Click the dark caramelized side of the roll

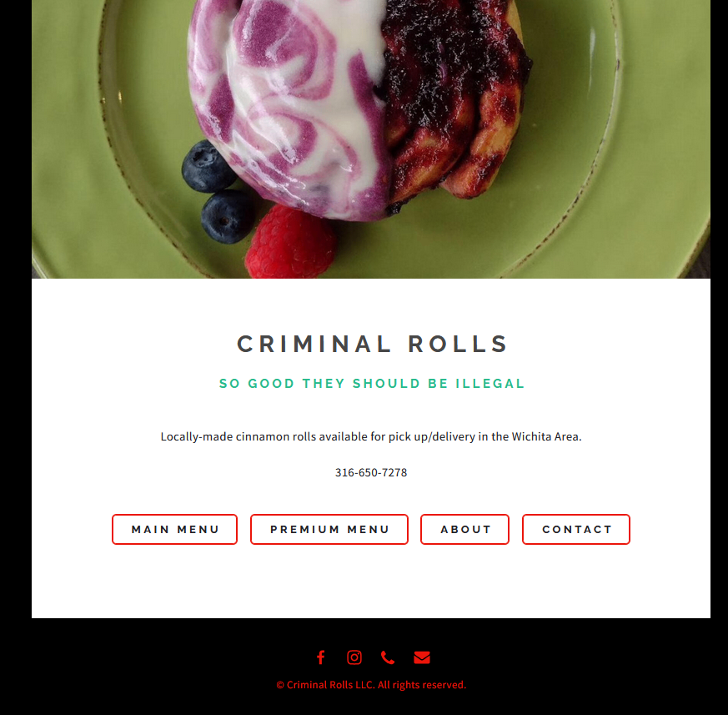click(x=455, y=93)
